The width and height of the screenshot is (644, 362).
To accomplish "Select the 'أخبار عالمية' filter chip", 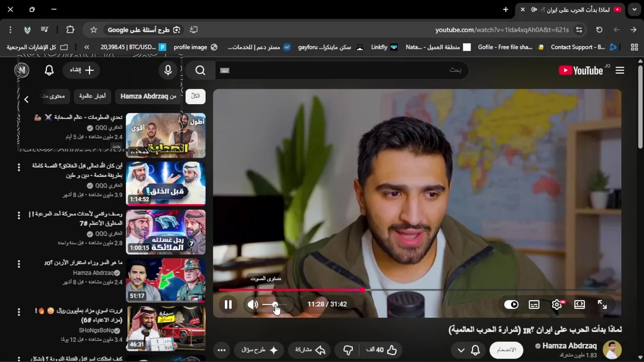I will [x=92, y=96].
